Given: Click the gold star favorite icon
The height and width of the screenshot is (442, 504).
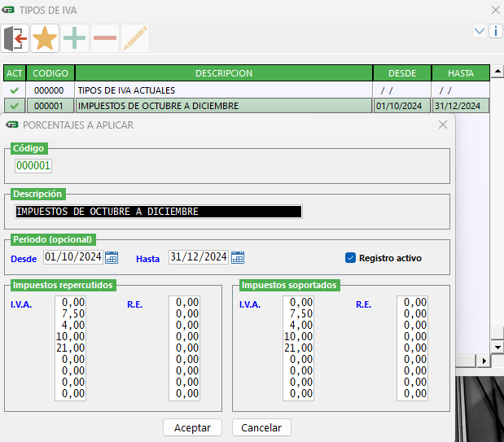Looking at the screenshot, I should [x=45, y=38].
